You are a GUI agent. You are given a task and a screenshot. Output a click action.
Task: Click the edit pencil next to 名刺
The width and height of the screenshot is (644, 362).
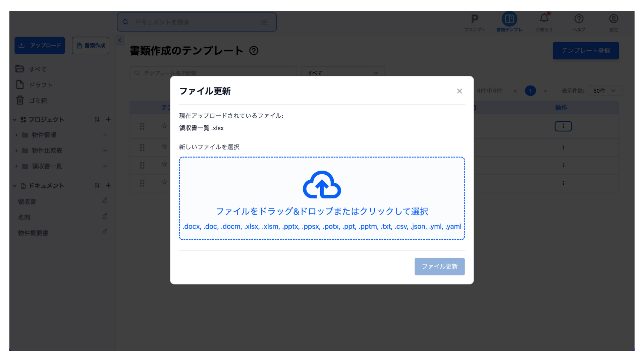[x=105, y=216]
